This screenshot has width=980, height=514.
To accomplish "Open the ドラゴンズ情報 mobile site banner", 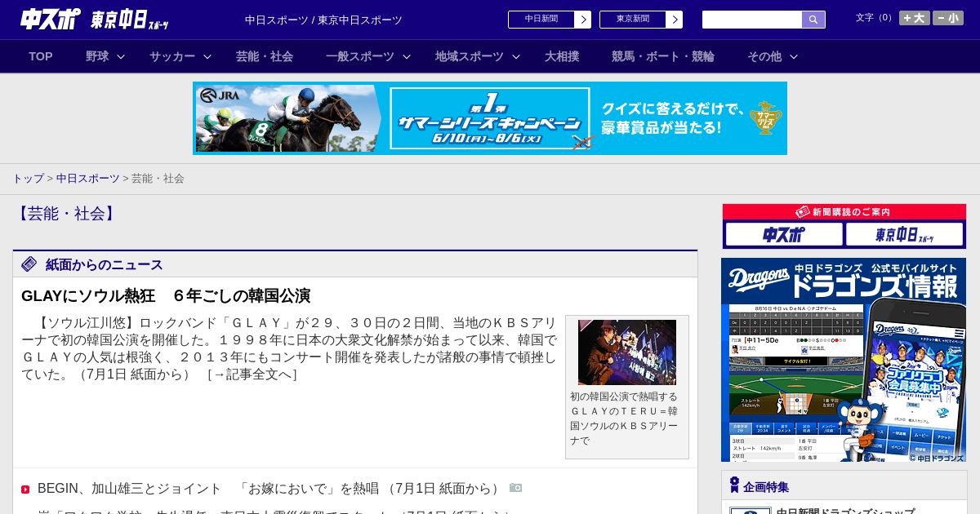I will click(844, 360).
